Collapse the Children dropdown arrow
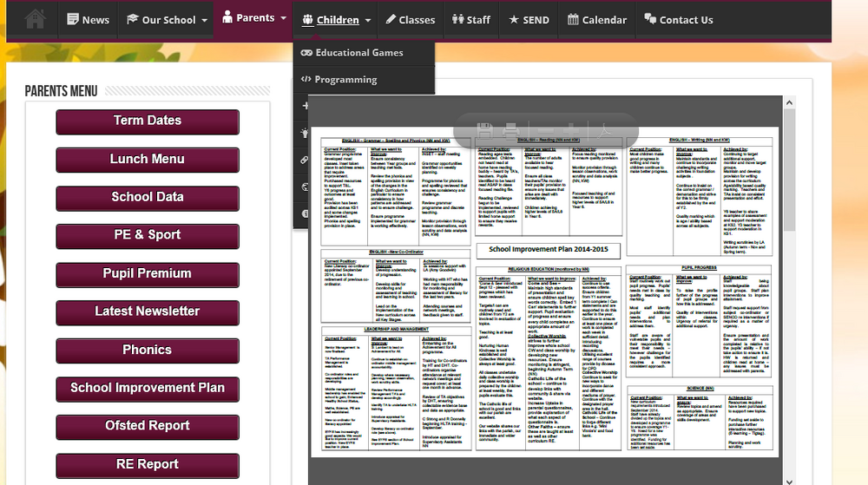Screen dimensions: 868x485 367,21
